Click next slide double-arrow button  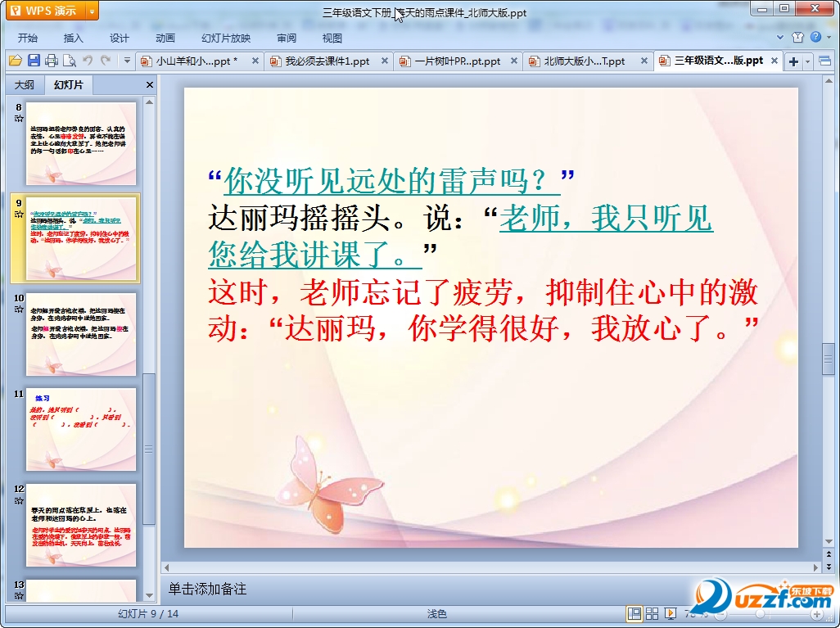[829, 567]
